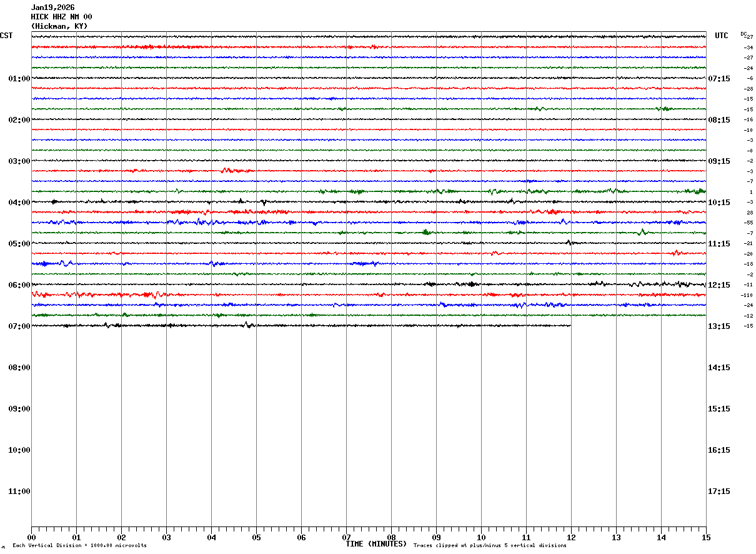Viewport: 756px width, 554px height.
Task: Click the DC offset value -110
Action: (747, 295)
